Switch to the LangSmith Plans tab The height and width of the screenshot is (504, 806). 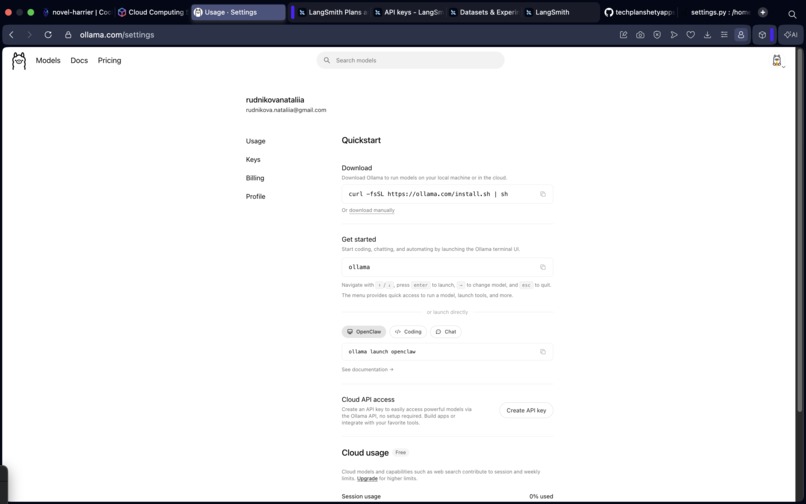[x=333, y=12]
